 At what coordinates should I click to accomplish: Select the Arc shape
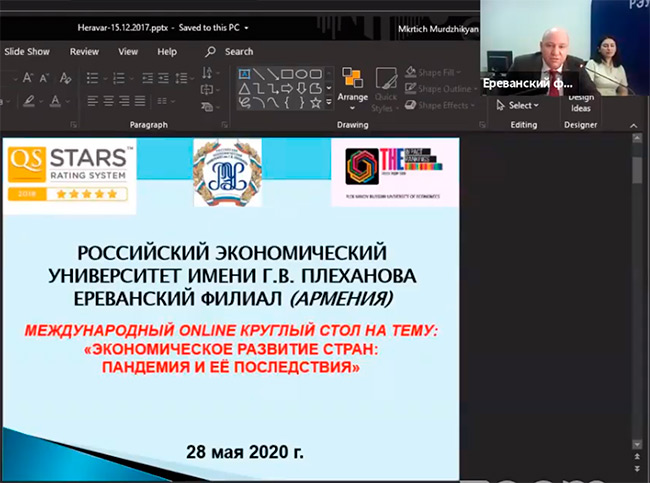pyautogui.click(x=259, y=102)
